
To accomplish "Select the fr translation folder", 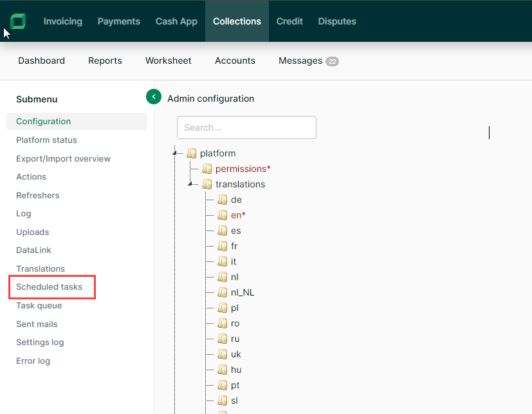I will point(234,246).
